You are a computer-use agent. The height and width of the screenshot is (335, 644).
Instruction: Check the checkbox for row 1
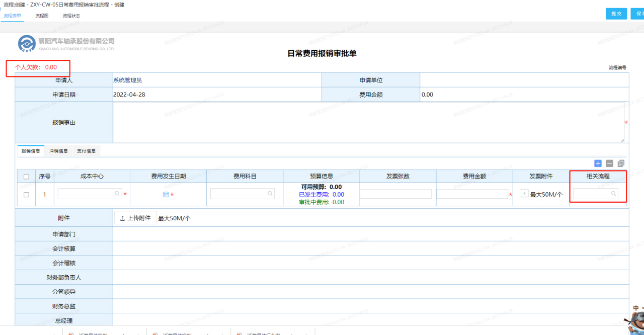26,194
